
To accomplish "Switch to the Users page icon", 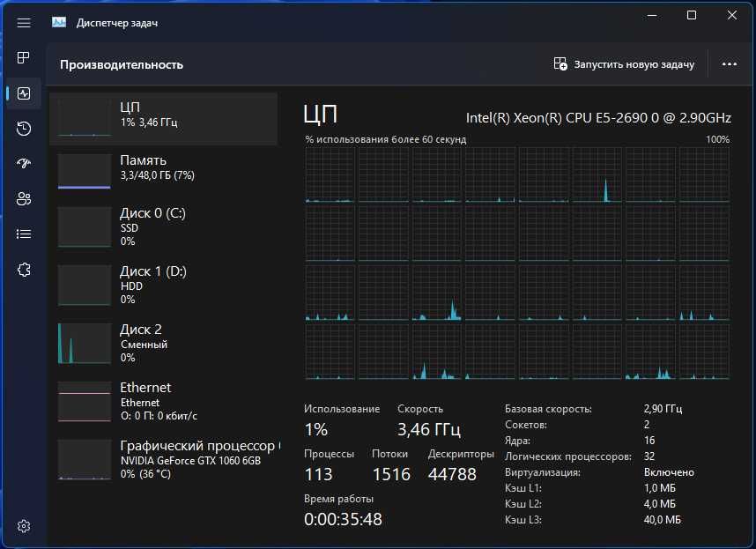I will click(24, 199).
